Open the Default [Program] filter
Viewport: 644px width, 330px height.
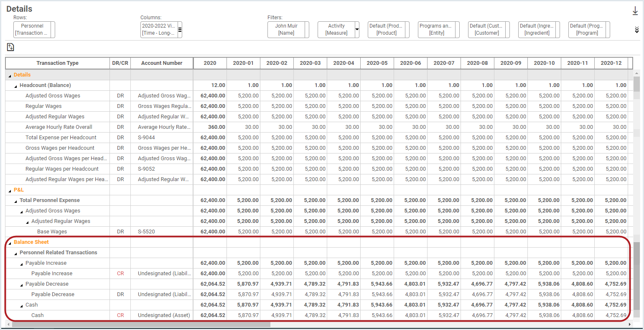pyautogui.click(x=589, y=30)
